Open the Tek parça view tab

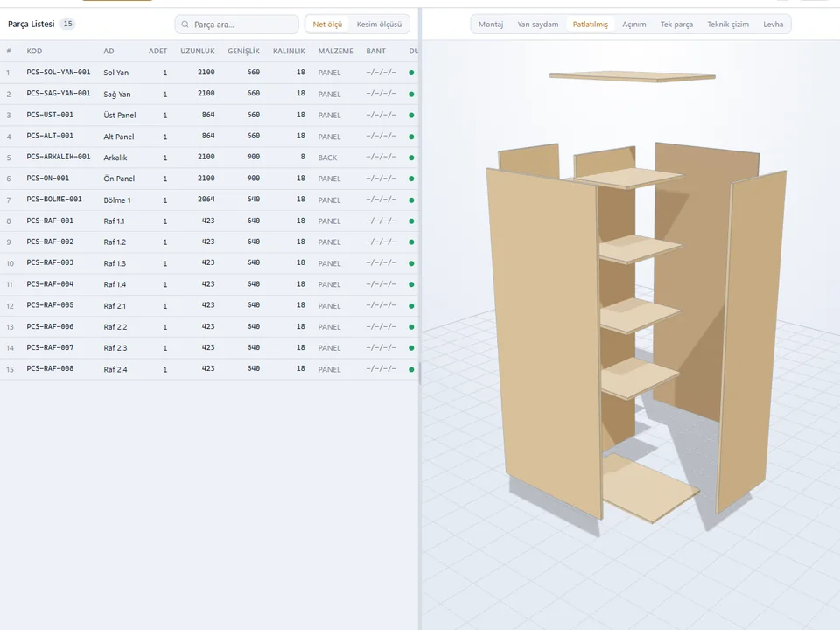[x=676, y=24]
